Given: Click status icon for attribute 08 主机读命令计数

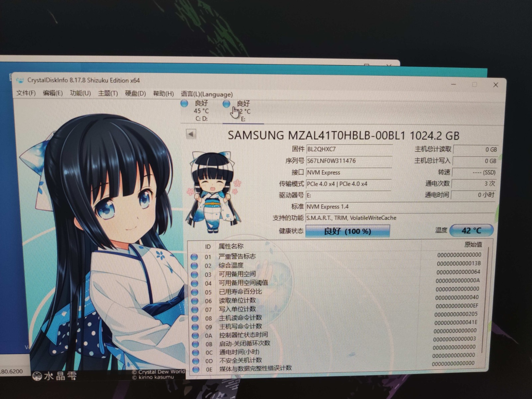Looking at the screenshot, I should coord(195,318).
